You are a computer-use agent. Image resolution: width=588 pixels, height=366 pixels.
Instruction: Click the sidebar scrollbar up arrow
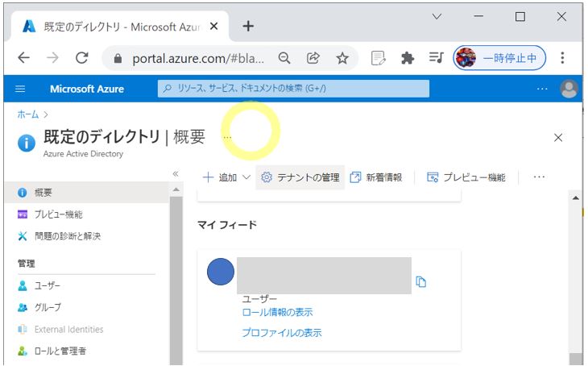176,189
